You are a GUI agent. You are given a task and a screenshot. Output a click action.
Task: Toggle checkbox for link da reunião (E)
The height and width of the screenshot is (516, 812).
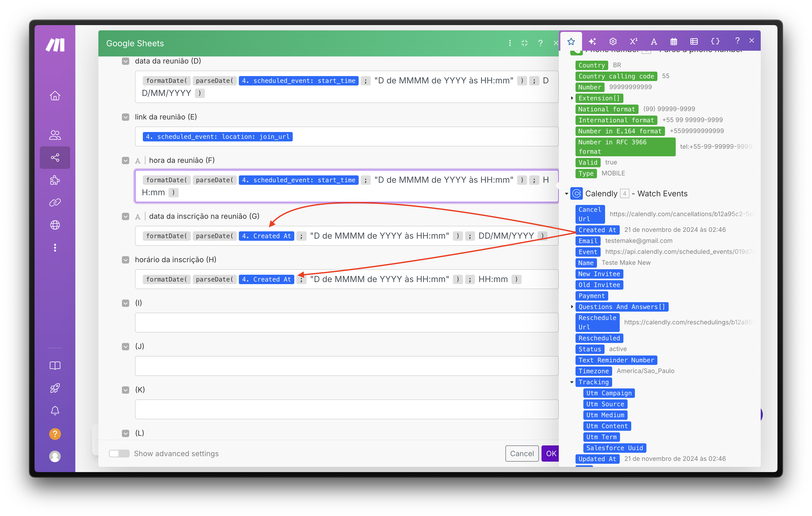coord(126,117)
